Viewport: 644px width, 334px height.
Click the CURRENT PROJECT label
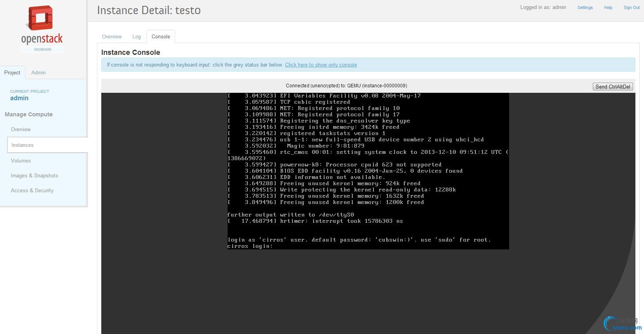[x=30, y=91]
